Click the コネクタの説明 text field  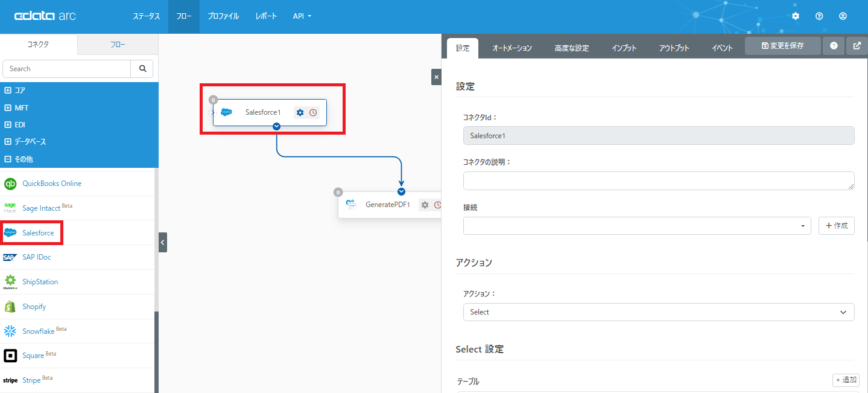[659, 181]
